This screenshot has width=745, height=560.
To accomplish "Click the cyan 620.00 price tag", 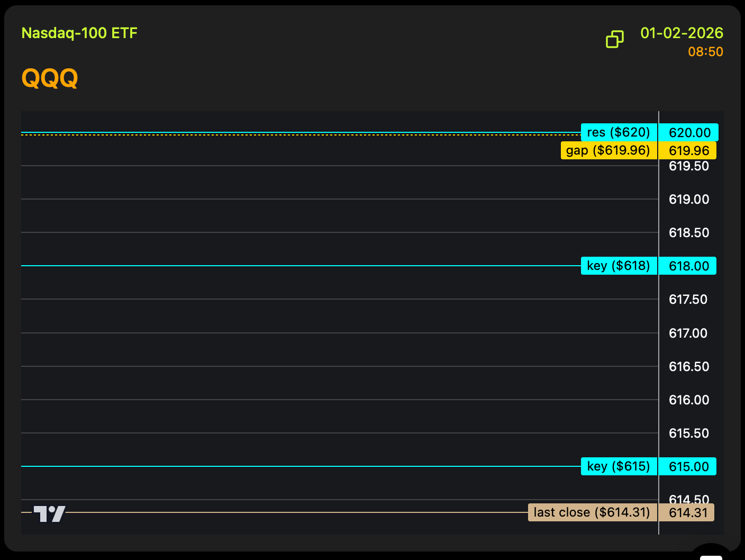I will pos(689,132).
